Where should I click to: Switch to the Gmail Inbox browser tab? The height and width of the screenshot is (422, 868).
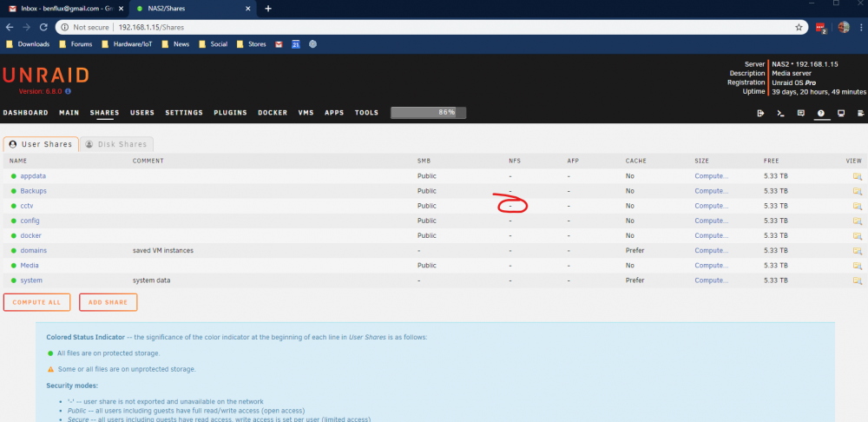pos(63,9)
